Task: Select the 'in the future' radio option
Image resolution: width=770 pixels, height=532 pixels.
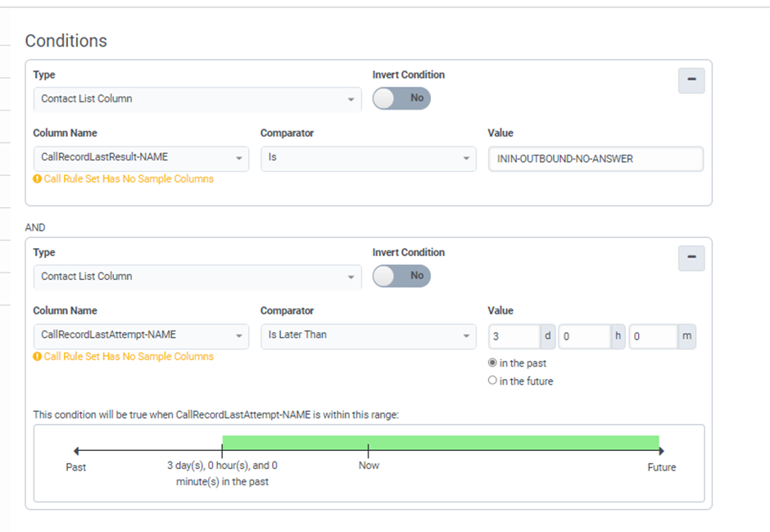Action: click(x=492, y=381)
